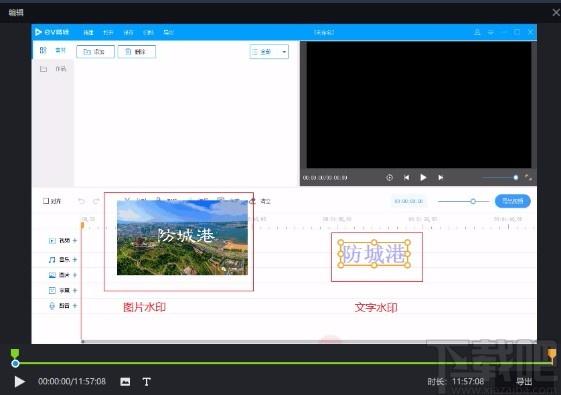
Task: Select the orange end trim marker
Action: [x=552, y=354]
